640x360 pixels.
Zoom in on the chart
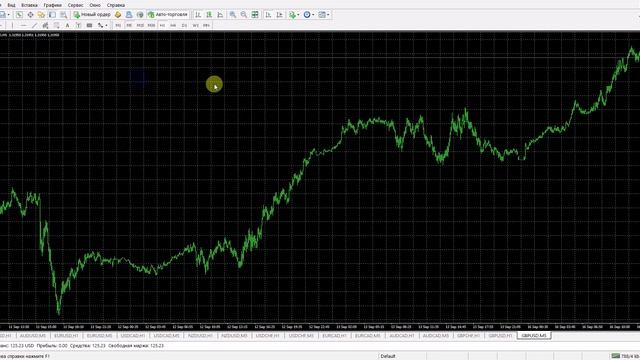click(233, 15)
